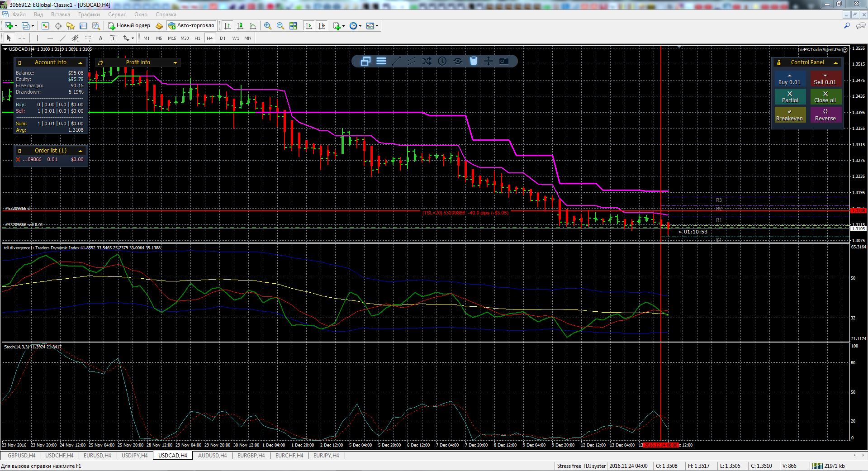Select the equidistant channel tool
This screenshot has height=471, width=868.
click(75, 38)
